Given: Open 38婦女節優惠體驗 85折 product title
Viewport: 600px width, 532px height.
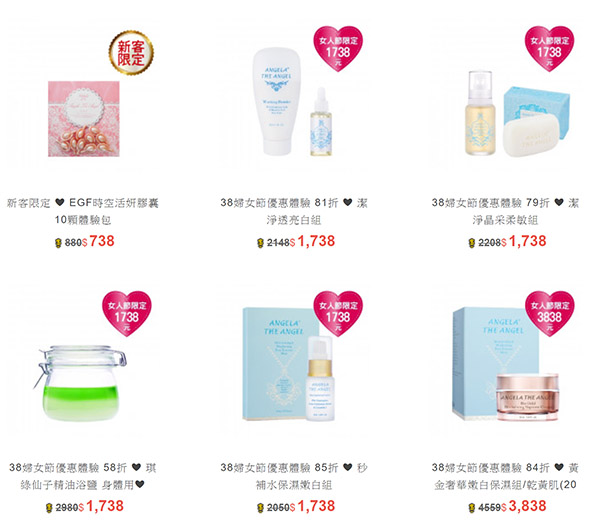Looking at the screenshot, I should (294, 476).
